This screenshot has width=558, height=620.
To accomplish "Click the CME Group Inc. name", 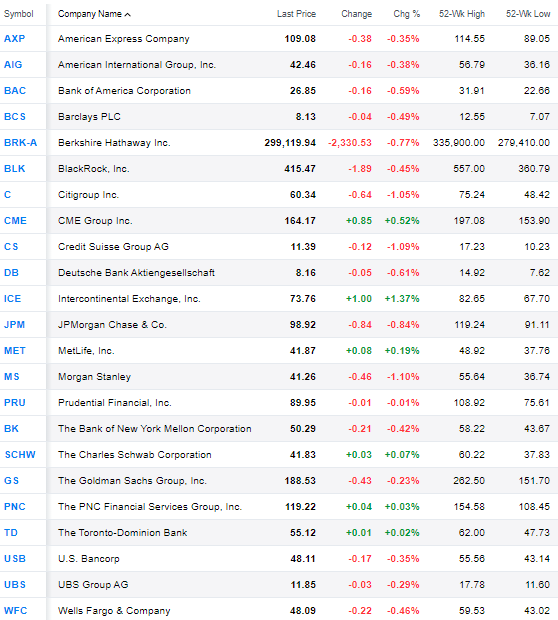I will [x=95, y=221].
